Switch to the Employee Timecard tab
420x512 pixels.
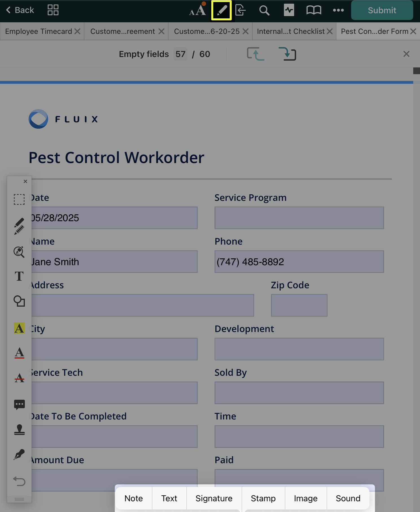39,31
